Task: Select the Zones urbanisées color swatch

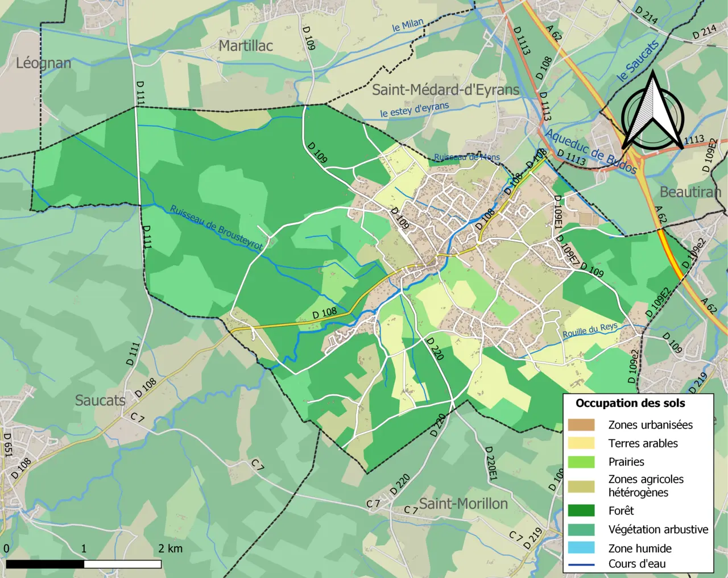Action: click(581, 425)
